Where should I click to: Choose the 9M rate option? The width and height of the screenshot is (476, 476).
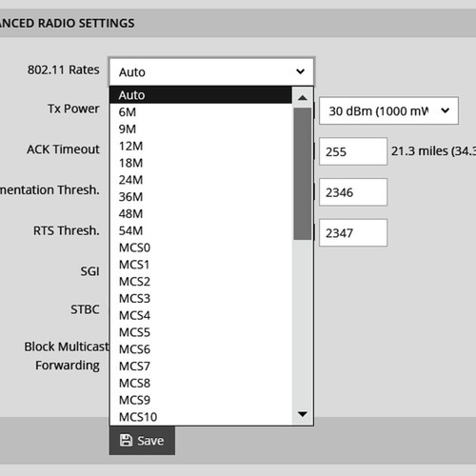coord(201,129)
